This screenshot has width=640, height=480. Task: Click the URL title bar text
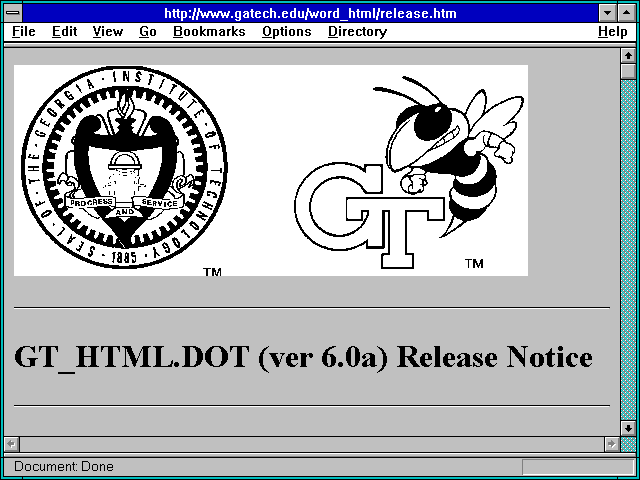pos(310,13)
